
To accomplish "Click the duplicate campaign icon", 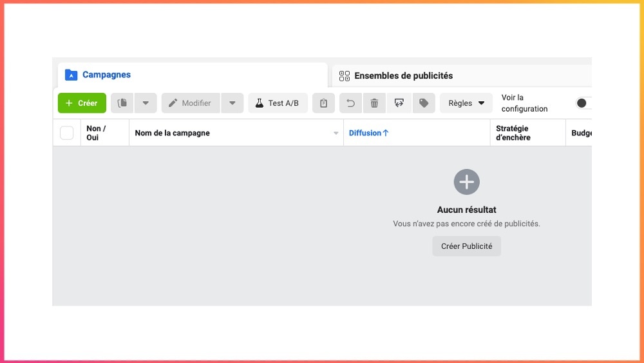I will (x=122, y=103).
